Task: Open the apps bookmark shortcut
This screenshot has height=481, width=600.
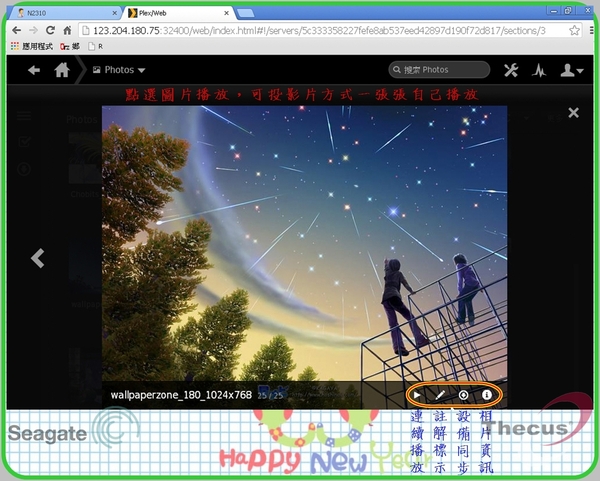Action: tap(32, 46)
